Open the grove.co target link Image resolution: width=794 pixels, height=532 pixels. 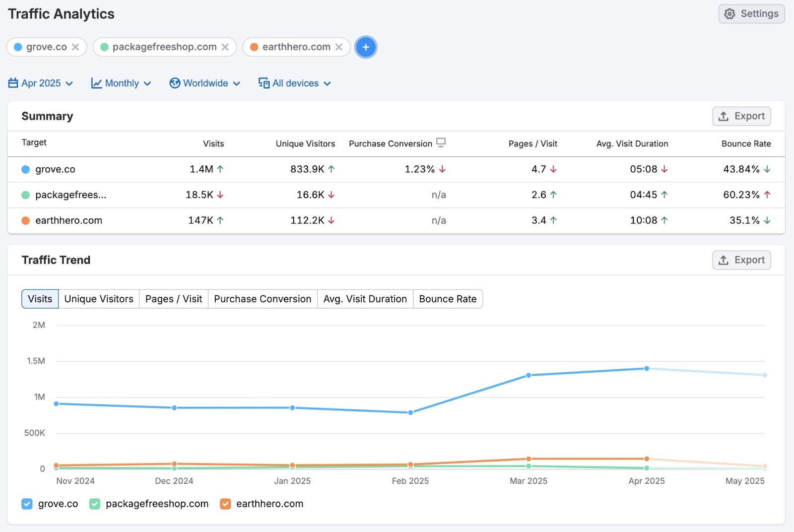pyautogui.click(x=55, y=169)
